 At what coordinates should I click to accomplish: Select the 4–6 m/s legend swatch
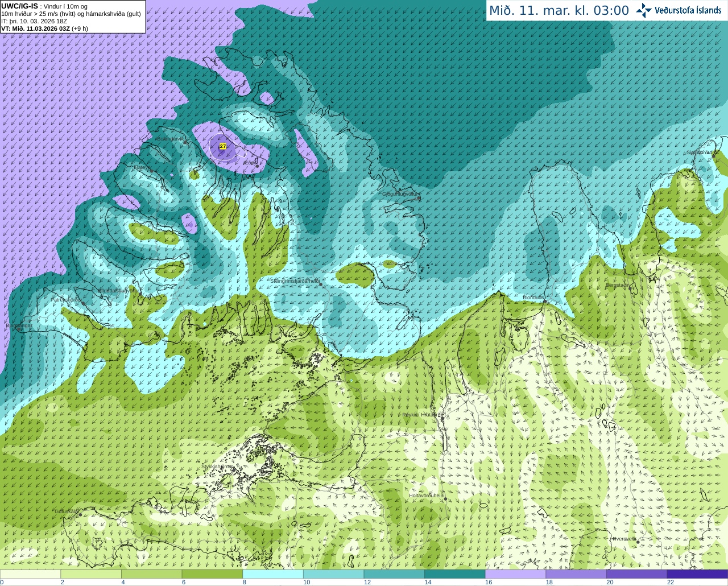[x=151, y=574]
